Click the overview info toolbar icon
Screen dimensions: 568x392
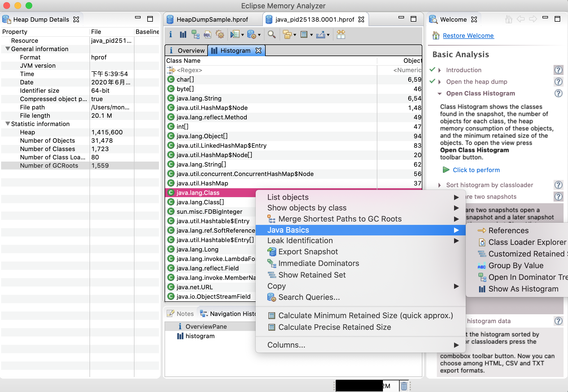171,35
